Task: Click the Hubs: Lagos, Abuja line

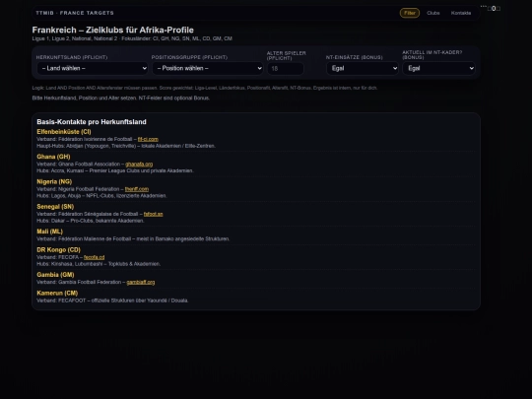Action: pyautogui.click(x=101, y=196)
